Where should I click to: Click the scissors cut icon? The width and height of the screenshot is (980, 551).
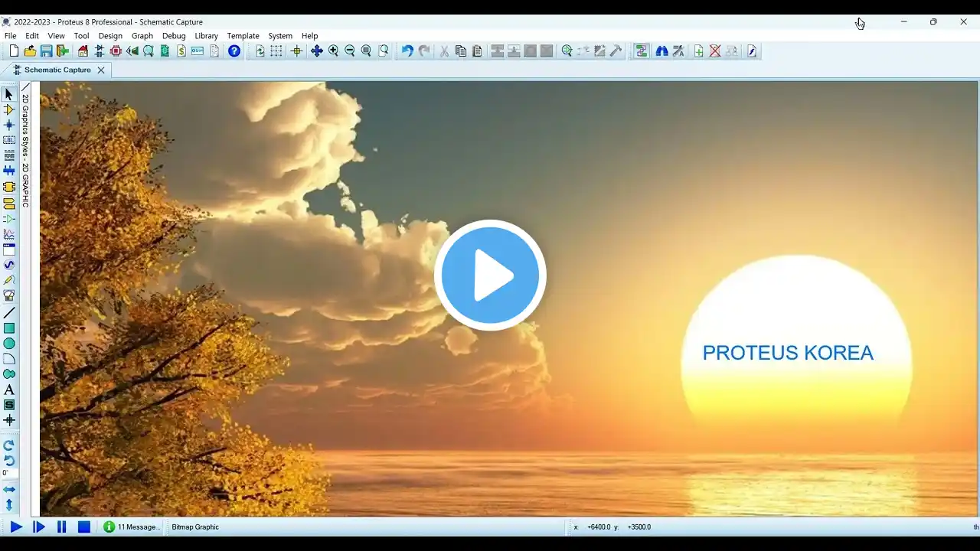pyautogui.click(x=444, y=51)
